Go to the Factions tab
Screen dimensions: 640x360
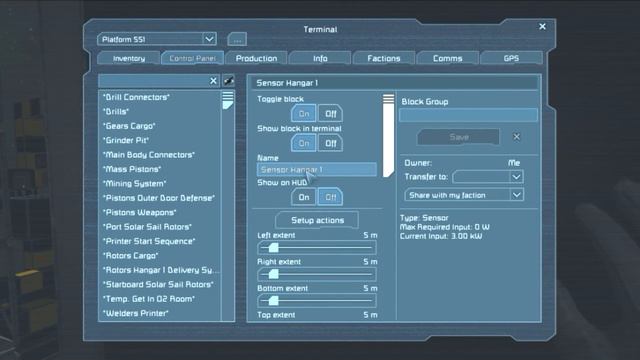pyautogui.click(x=384, y=58)
